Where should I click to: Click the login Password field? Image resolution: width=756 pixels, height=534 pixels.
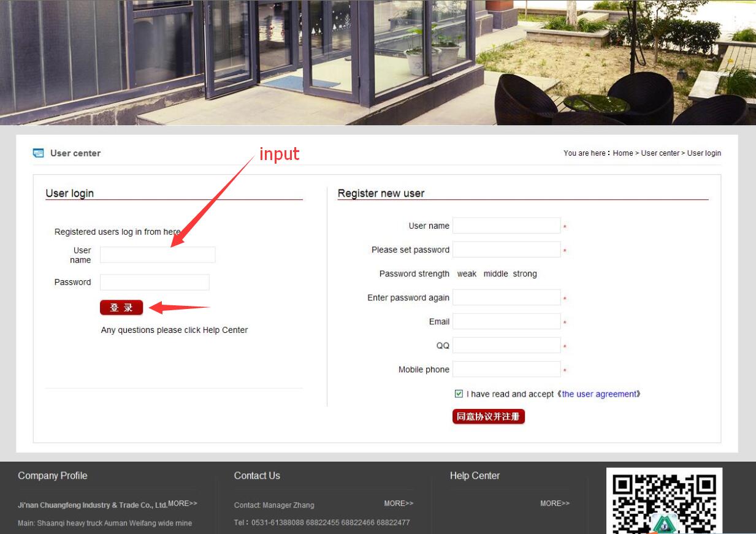point(155,282)
